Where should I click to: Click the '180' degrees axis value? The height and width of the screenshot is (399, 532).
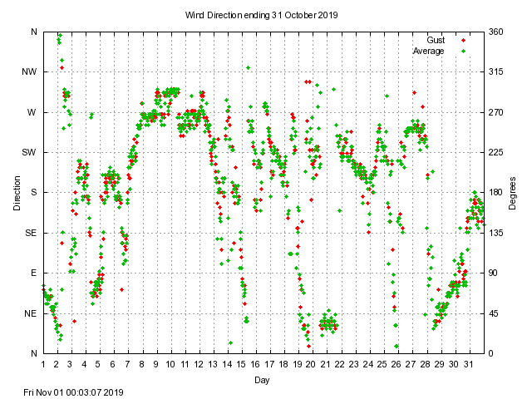click(x=495, y=192)
